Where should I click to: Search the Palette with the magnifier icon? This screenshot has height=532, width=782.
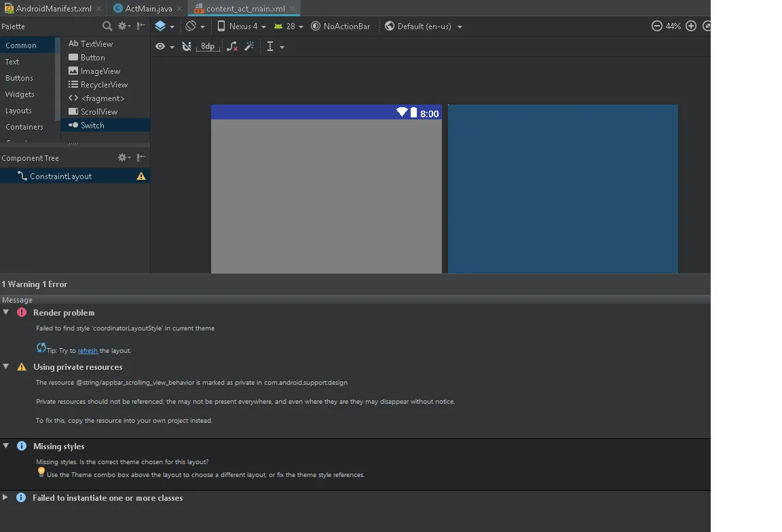107,26
